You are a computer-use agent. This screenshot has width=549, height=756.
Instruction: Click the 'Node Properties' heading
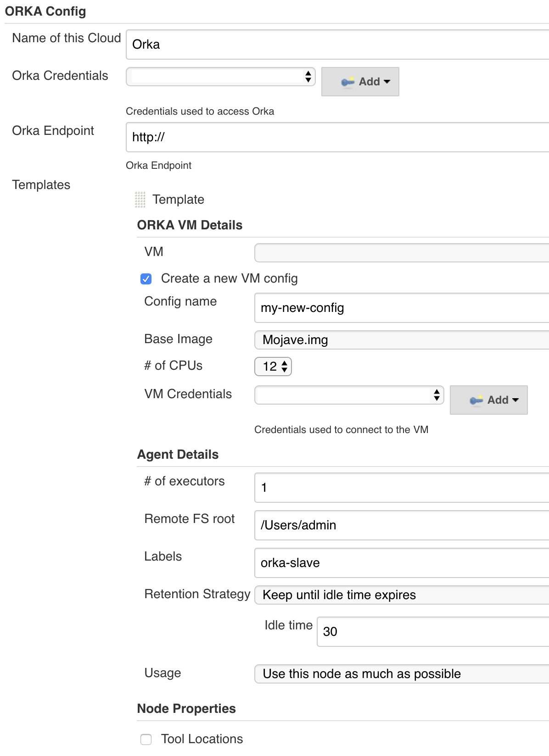(x=186, y=709)
